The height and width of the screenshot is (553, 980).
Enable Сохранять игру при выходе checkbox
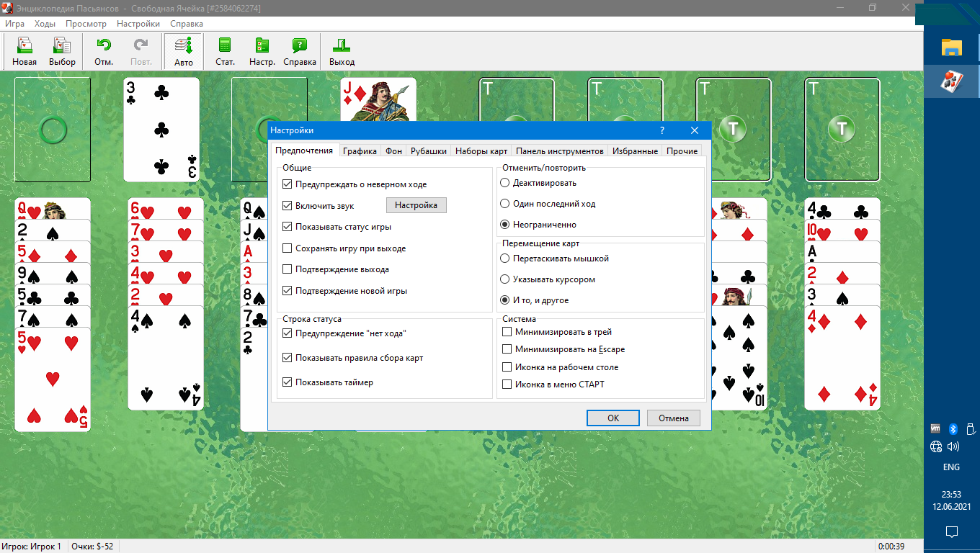[288, 248]
